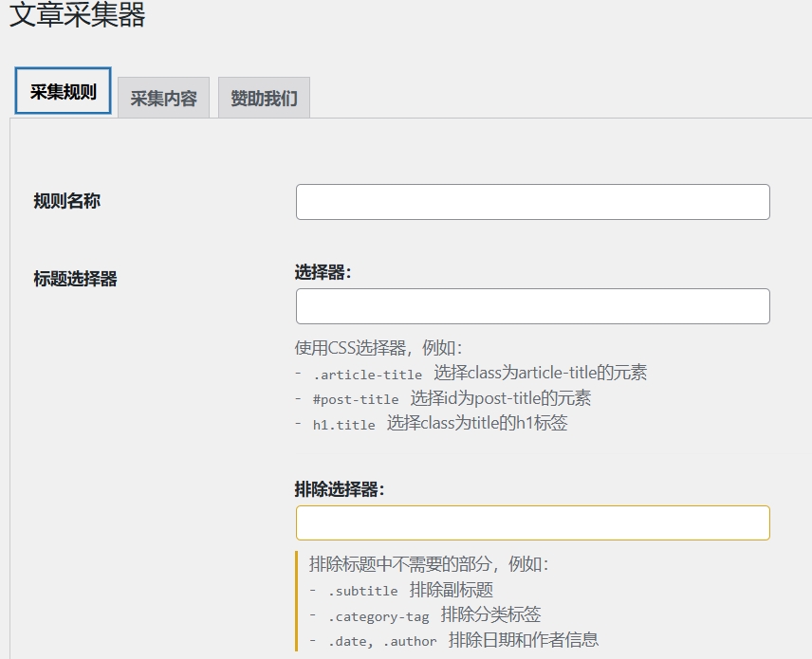
Task: Click the 排除日期和作者信息 description
Action: coord(524,640)
